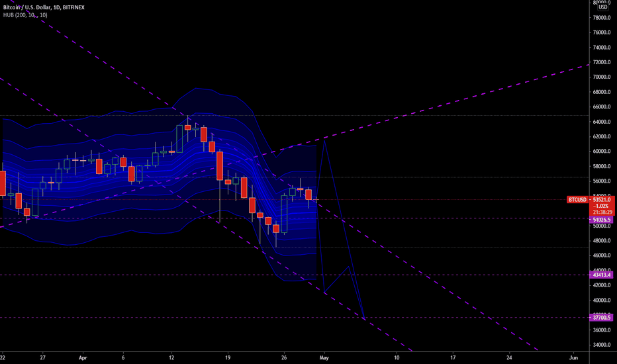Click the 24 date label on time axis

[509, 357]
